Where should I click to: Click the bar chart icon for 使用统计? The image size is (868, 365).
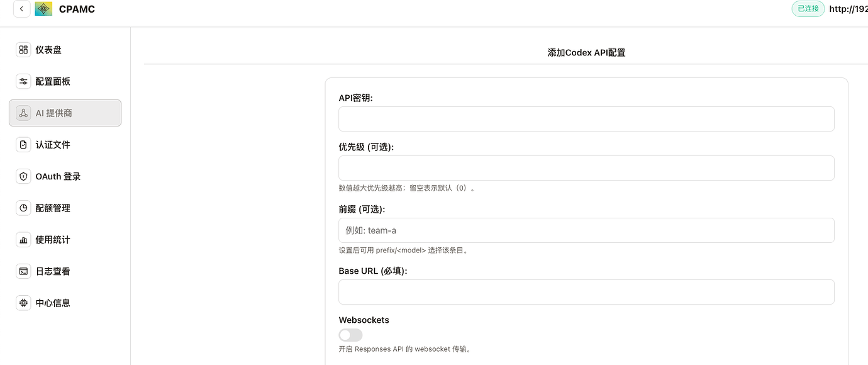coord(23,240)
